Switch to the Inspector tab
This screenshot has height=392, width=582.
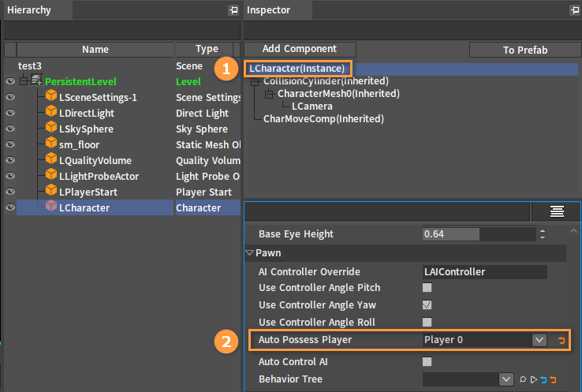click(x=269, y=10)
